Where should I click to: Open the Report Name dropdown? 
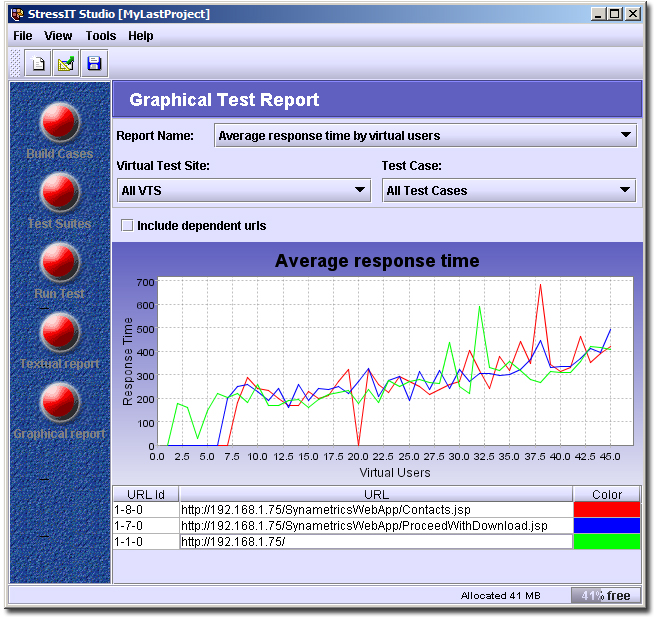click(425, 135)
